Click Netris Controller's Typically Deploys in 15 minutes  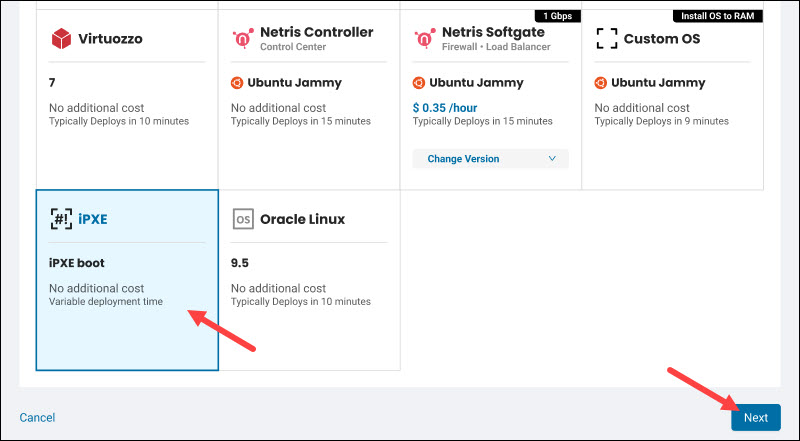pos(301,121)
